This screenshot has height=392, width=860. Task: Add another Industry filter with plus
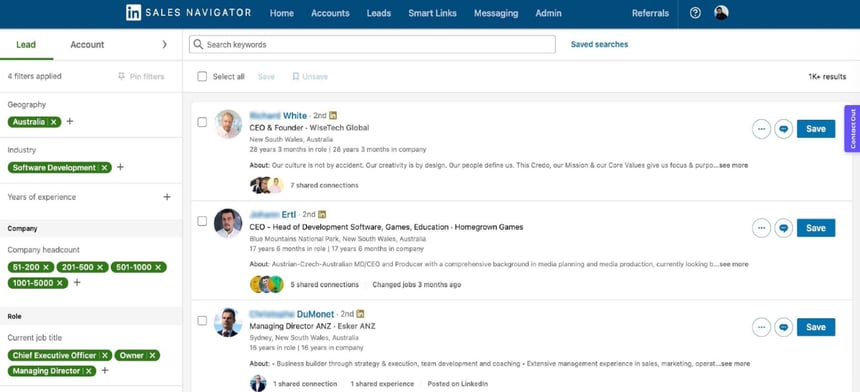click(120, 167)
